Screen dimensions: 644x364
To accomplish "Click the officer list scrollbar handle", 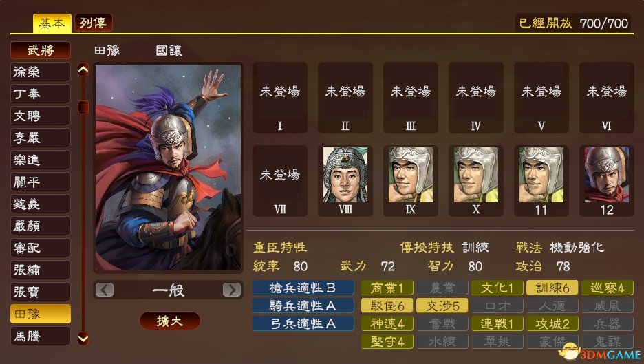I will tap(83, 107).
